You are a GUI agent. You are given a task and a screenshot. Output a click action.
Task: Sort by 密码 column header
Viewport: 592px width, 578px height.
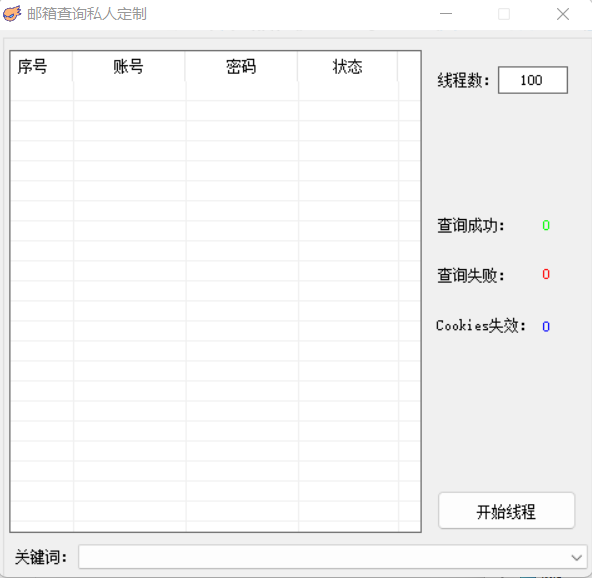[241, 66]
